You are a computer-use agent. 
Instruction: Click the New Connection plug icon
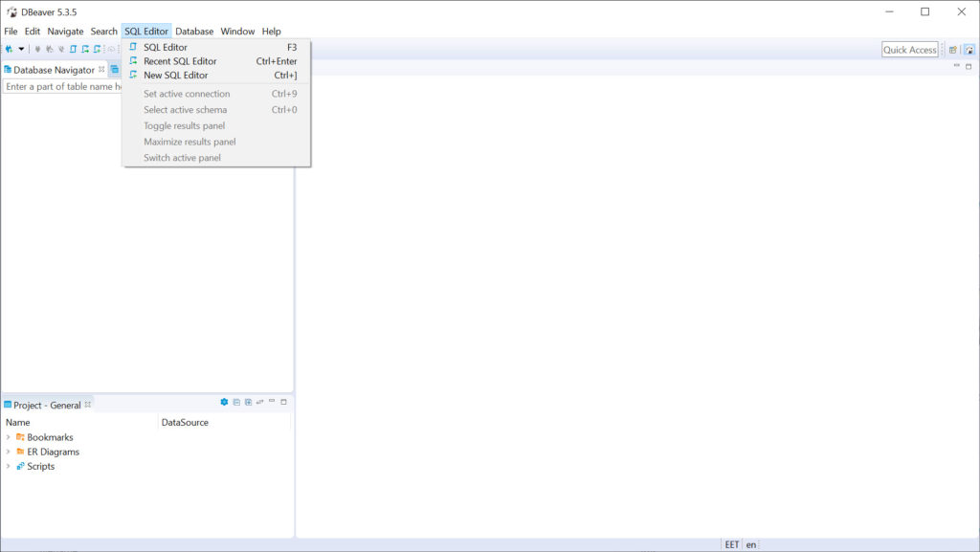pyautogui.click(x=9, y=49)
